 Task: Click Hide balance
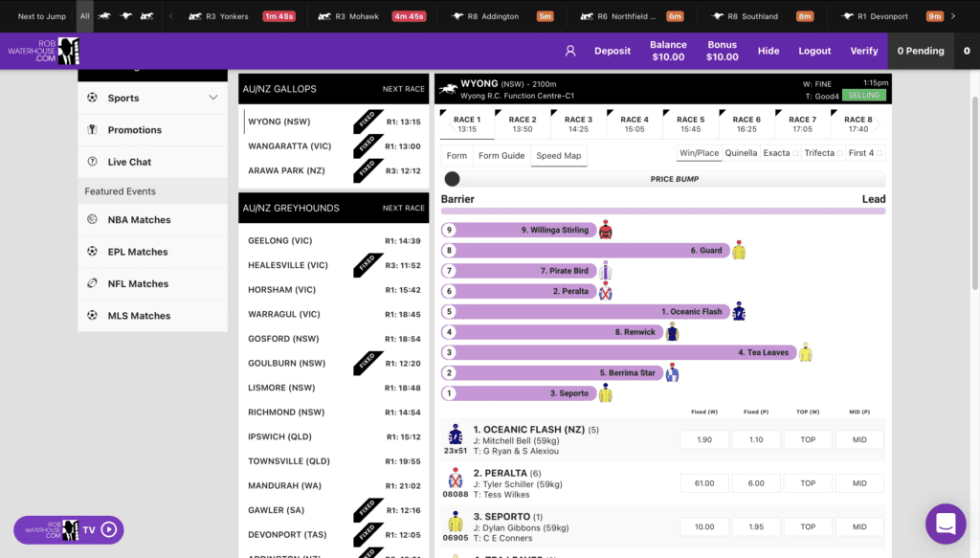[x=768, y=52]
